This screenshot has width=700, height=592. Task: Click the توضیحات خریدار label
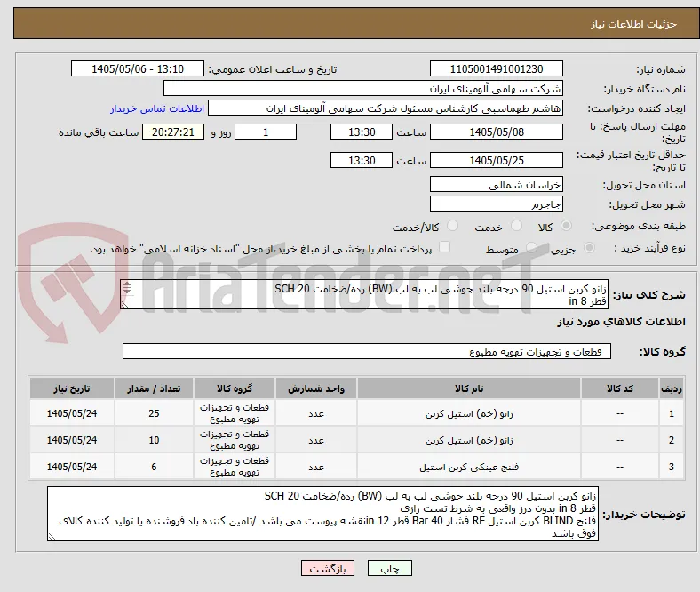pyautogui.click(x=644, y=515)
